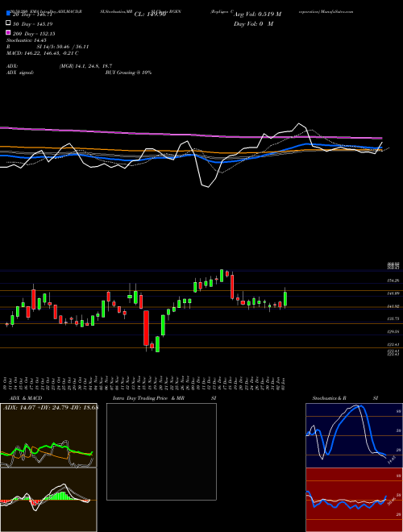Click the 'CL: 149.90' closing price label
Image resolution: width=403 pixels, height=532 pixels.
pos(150,15)
